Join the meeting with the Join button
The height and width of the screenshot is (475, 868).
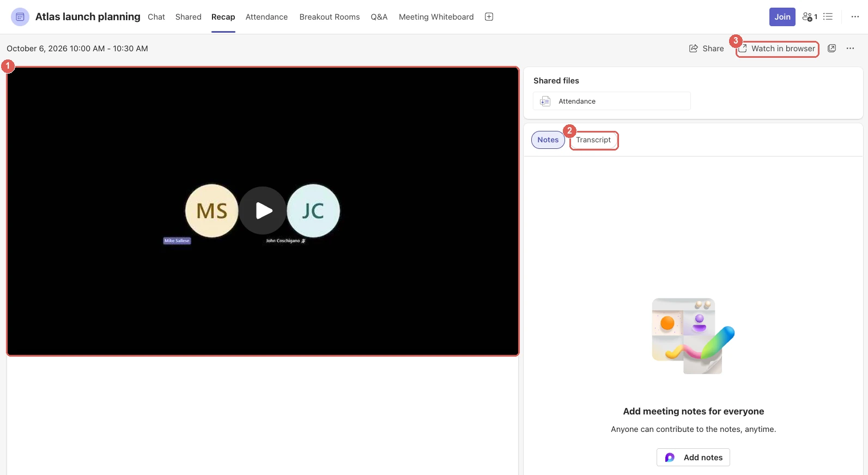click(x=782, y=17)
